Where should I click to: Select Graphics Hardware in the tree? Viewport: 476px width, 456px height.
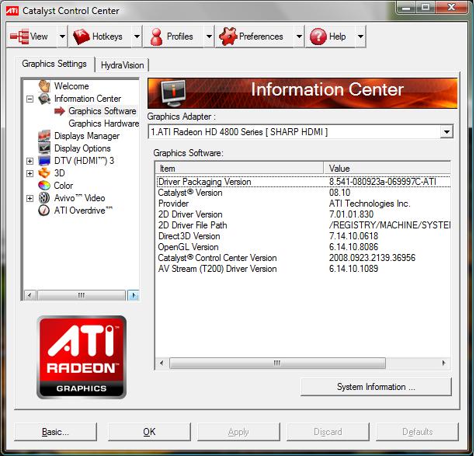103,124
